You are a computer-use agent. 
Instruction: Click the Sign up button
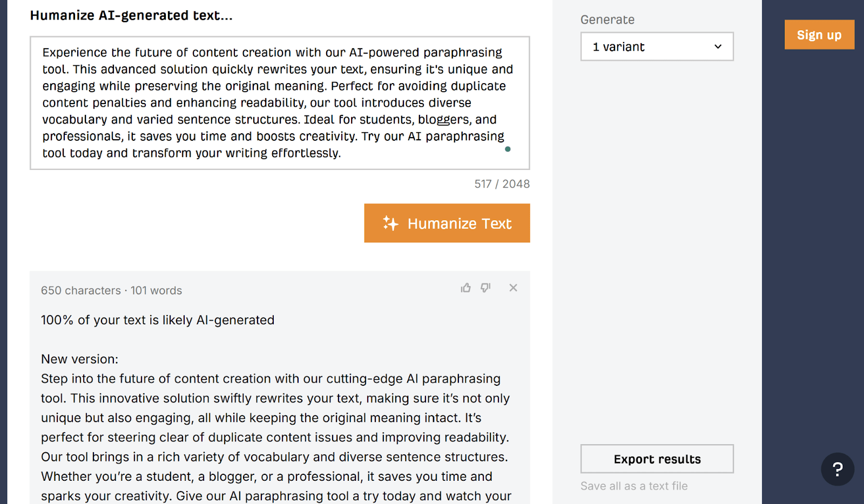[819, 35]
